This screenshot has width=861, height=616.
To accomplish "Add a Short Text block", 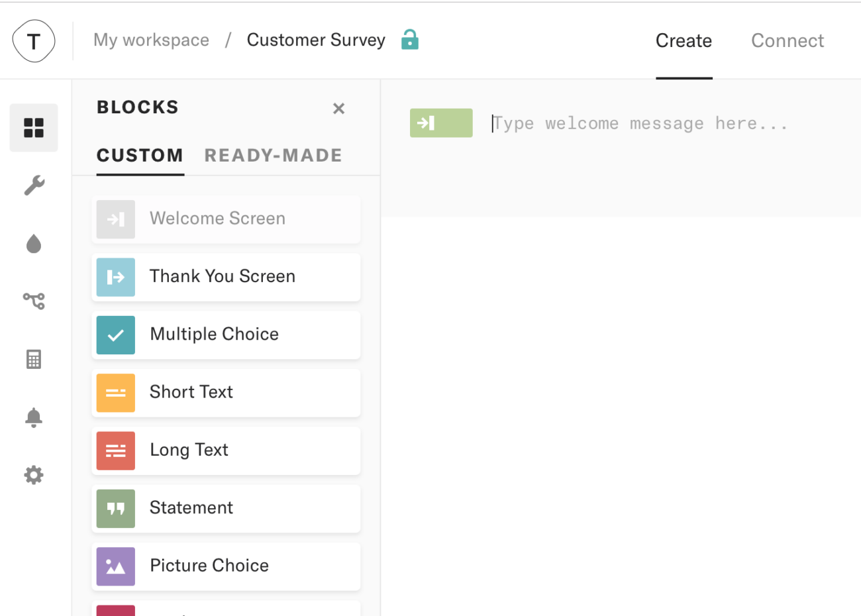I will coord(226,393).
